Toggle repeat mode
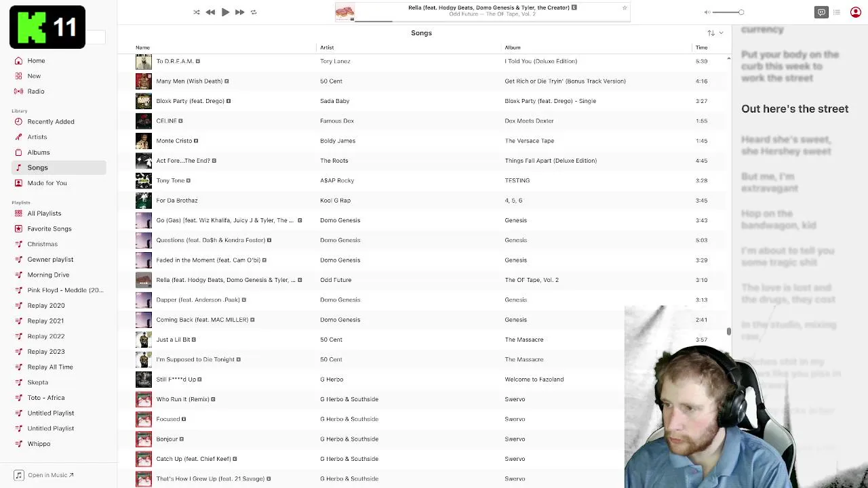The image size is (868, 488). point(254,12)
